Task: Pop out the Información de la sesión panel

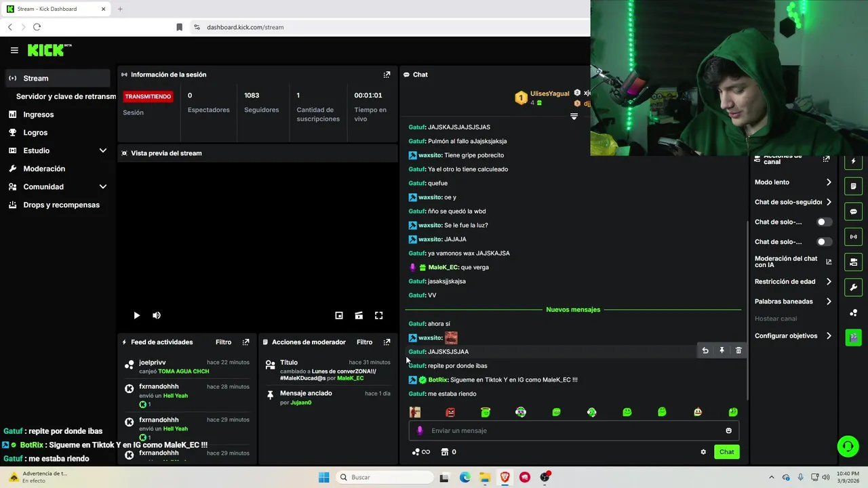Action: [x=387, y=75]
